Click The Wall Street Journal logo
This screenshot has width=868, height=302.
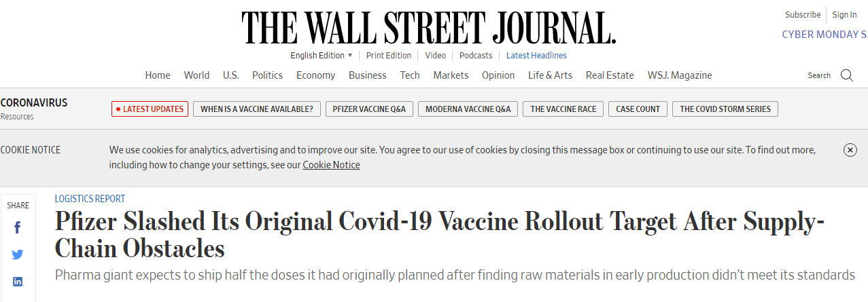tap(428, 29)
